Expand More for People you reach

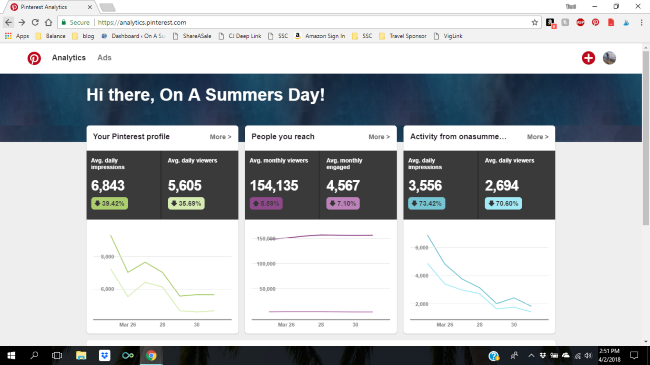point(379,137)
